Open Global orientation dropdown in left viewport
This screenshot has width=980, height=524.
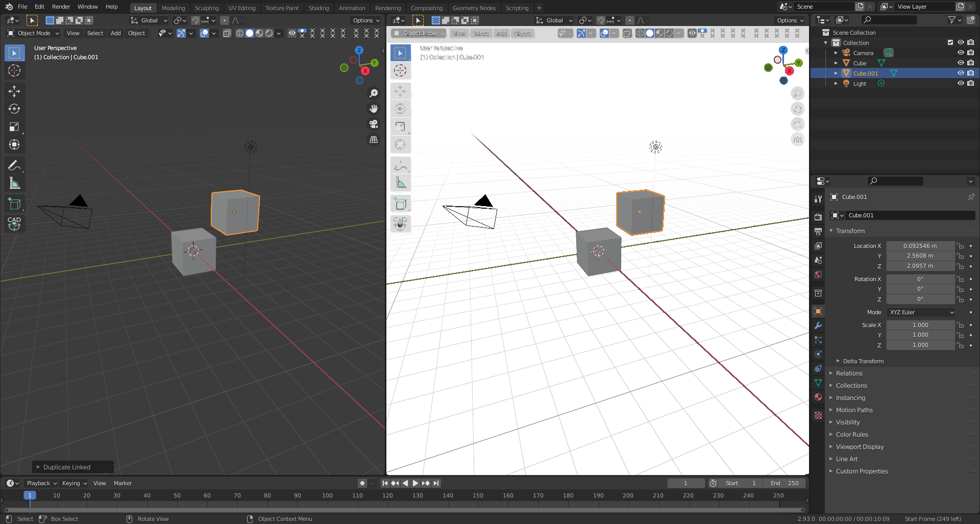(x=149, y=20)
